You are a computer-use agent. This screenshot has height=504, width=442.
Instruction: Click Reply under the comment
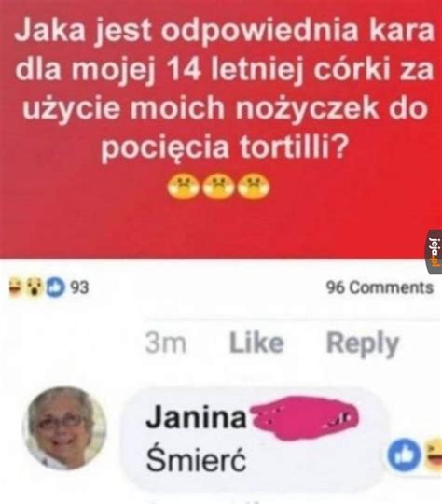[363, 343]
